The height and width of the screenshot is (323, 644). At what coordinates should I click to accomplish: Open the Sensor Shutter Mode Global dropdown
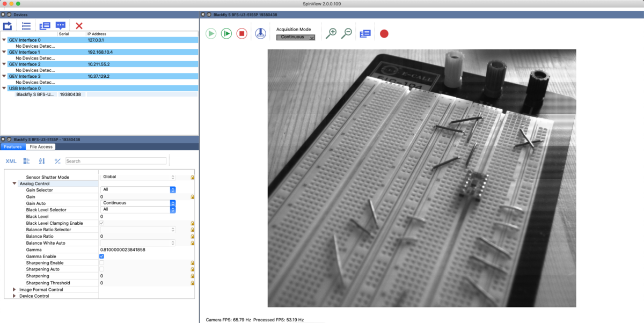tap(138, 177)
